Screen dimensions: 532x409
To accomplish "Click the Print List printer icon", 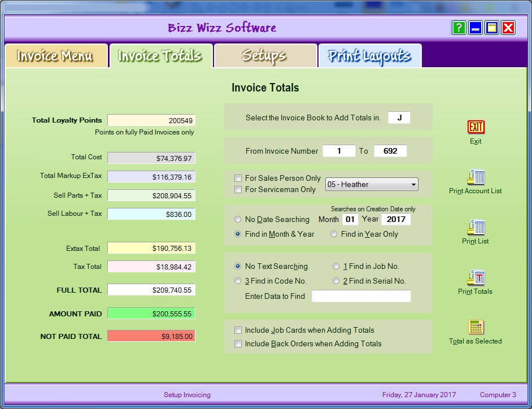I will point(476,227).
